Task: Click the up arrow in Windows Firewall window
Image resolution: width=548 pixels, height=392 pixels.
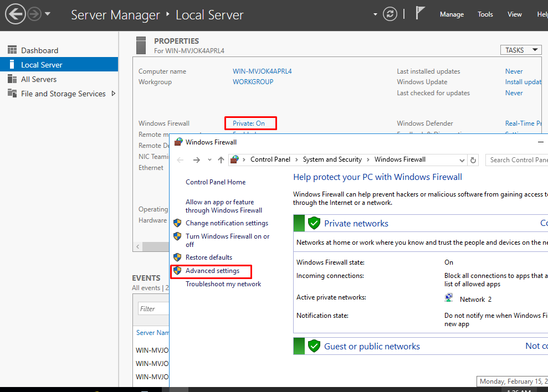Action: pyautogui.click(x=221, y=160)
